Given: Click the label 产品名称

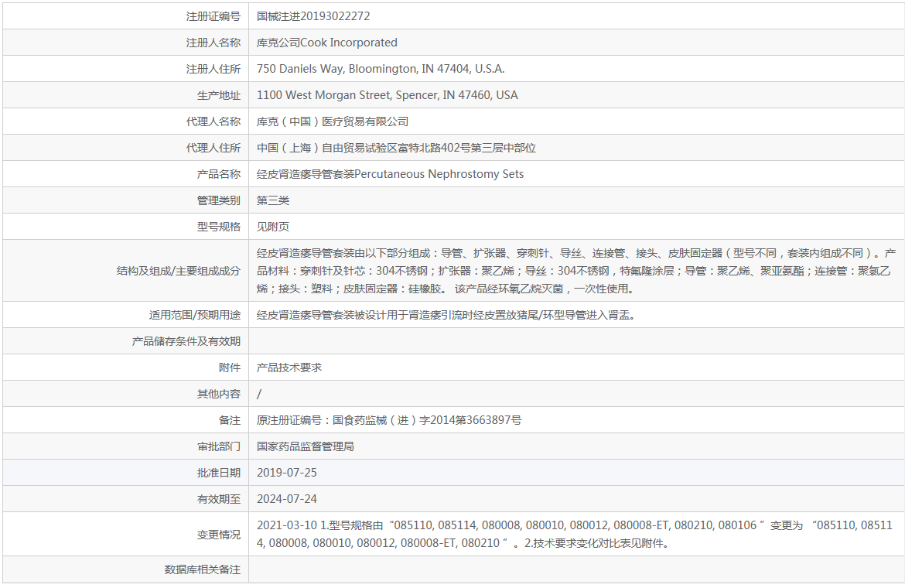Looking at the screenshot, I should point(219,174).
